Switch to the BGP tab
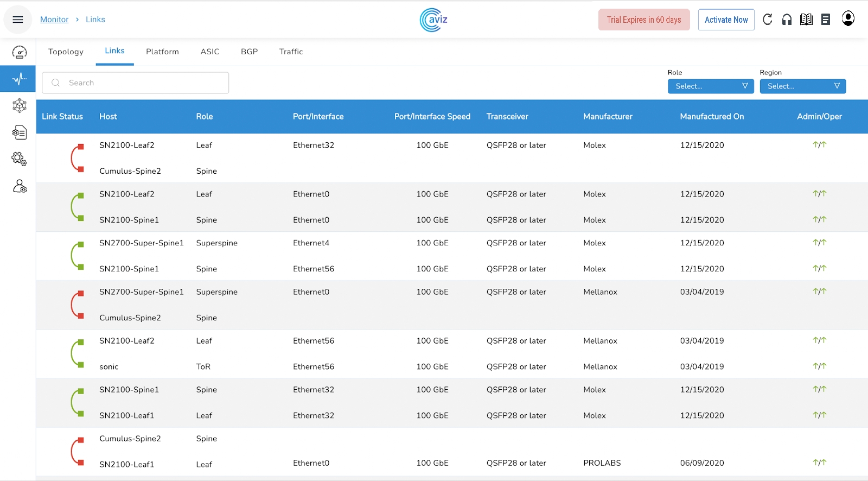This screenshot has height=481, width=868. (x=249, y=52)
